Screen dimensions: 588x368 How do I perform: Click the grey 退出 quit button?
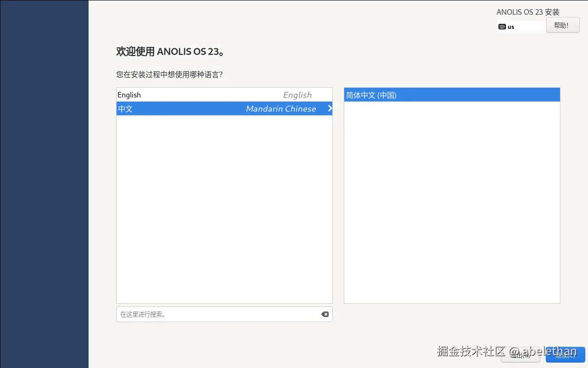pos(521,354)
